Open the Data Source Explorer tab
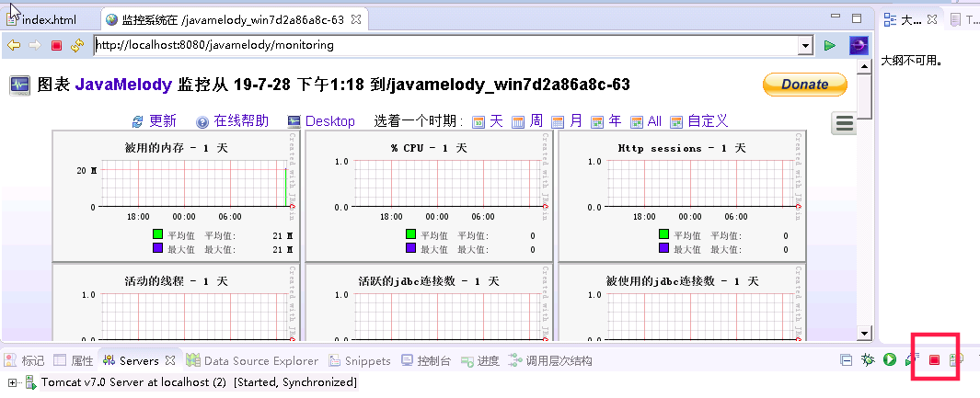This screenshot has width=980, height=398. pos(252,360)
